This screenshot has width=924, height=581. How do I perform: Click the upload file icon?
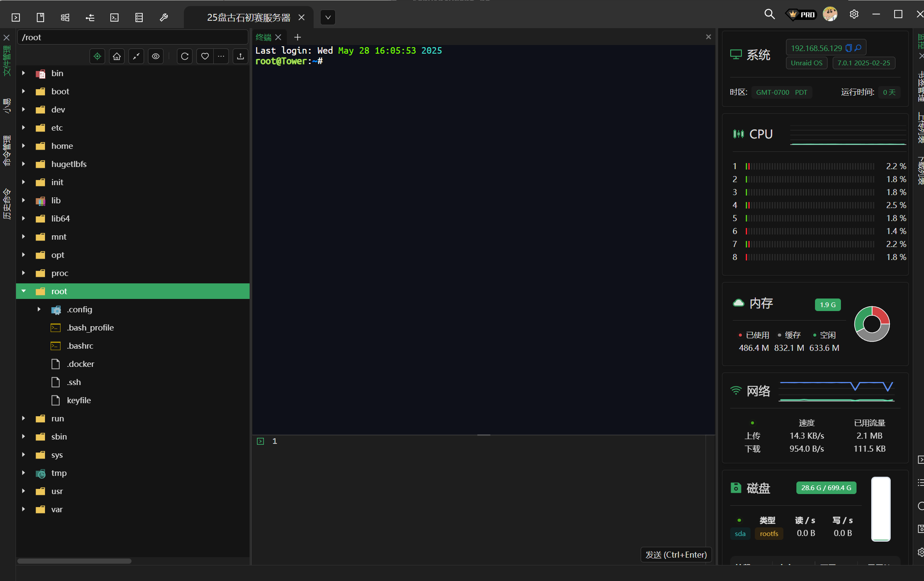(x=241, y=56)
